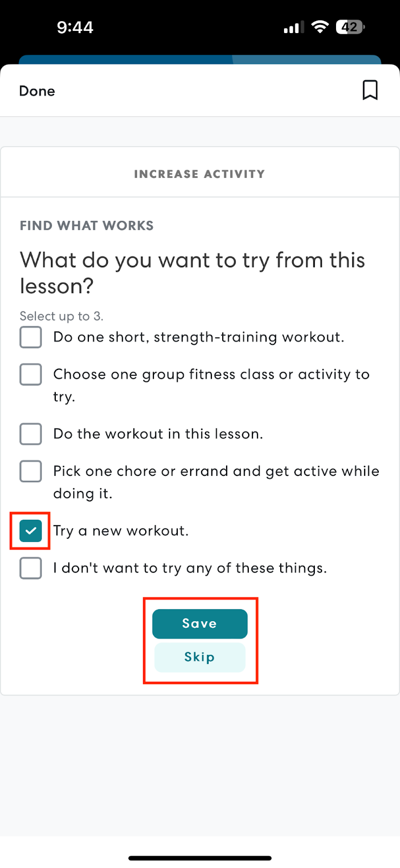This screenshot has height=868, width=400.
Task: Check 'Do the workout in this lesson'
Action: click(31, 434)
